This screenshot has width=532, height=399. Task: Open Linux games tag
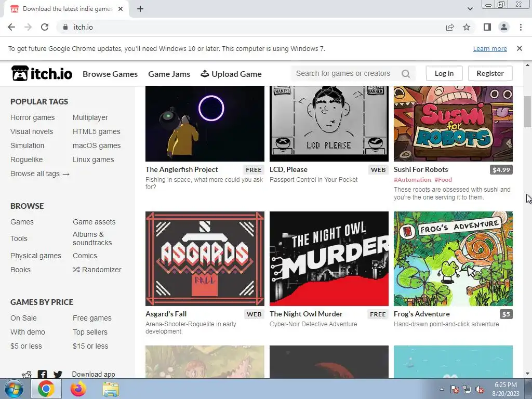(94, 159)
